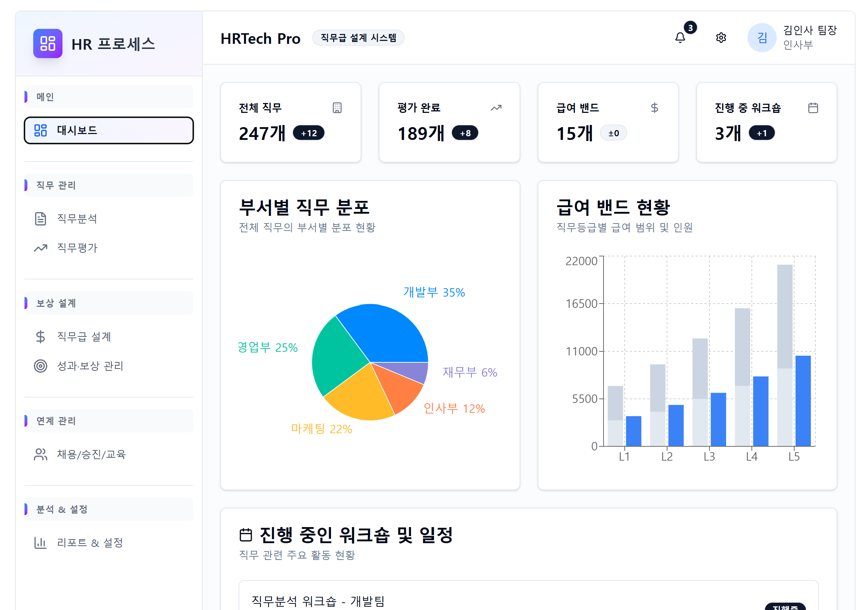Click the dollar icon on the 급여 밴드 card
This screenshot has height=610, width=868.
[x=654, y=108]
